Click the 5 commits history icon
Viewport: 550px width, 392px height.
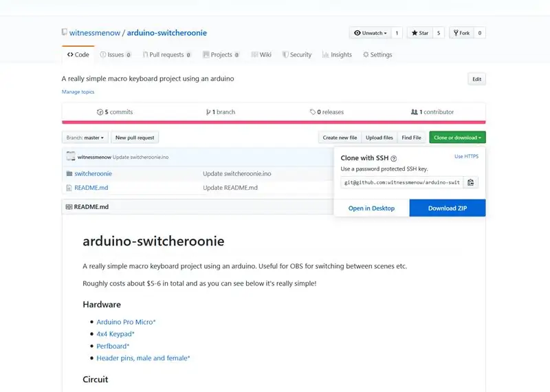pos(100,112)
